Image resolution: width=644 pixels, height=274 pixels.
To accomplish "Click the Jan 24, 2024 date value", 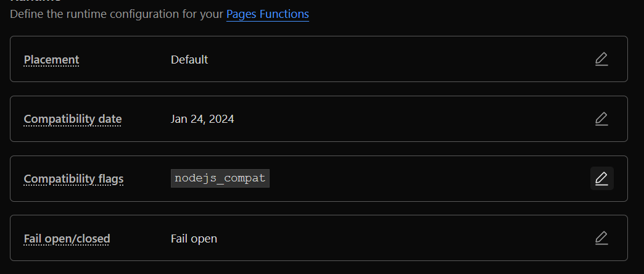I will (x=202, y=119).
